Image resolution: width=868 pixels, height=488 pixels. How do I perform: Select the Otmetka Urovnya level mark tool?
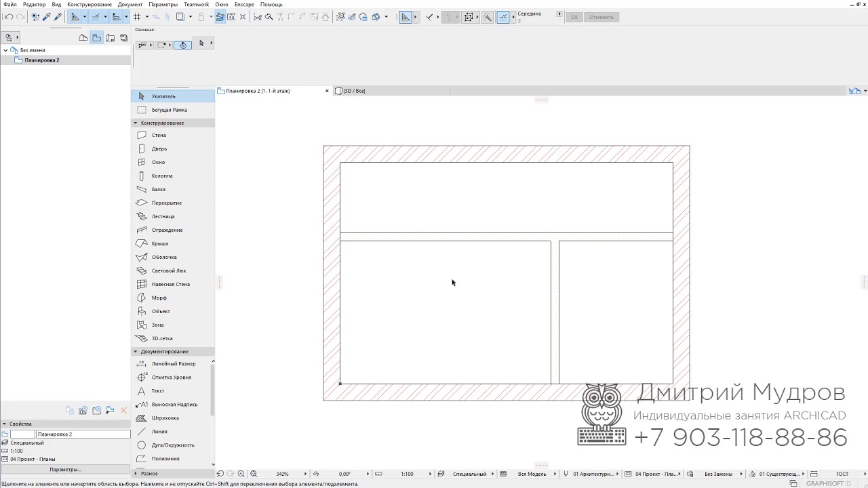172,378
